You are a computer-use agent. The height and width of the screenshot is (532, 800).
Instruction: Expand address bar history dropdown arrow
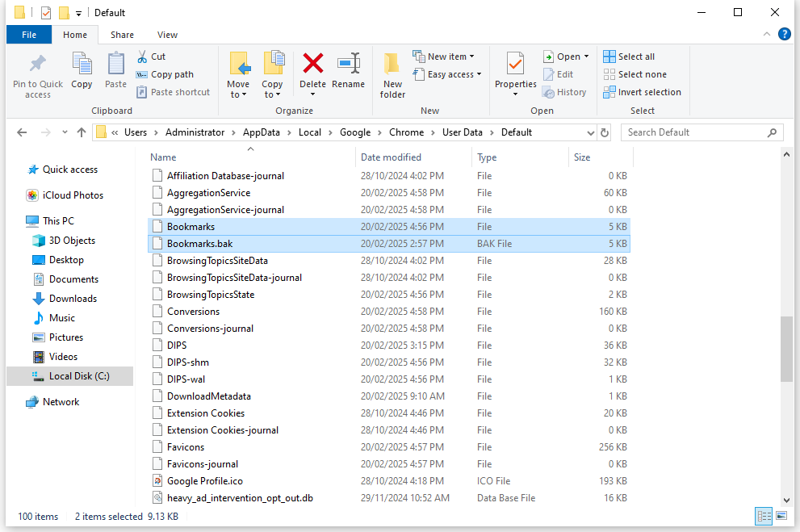[590, 132]
